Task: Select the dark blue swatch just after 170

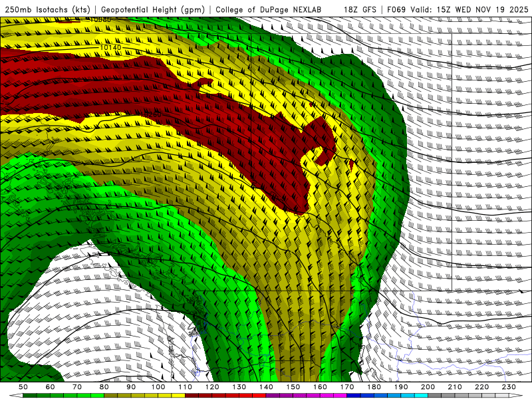Action: click(354, 396)
